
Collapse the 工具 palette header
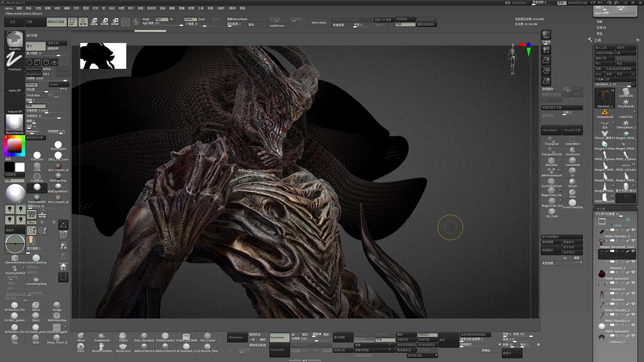click(597, 40)
